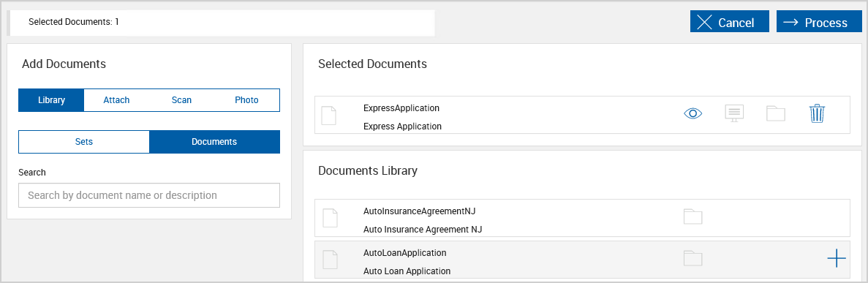
Task: Click the folder icon for AutoLoanApplication
Action: tap(692, 258)
